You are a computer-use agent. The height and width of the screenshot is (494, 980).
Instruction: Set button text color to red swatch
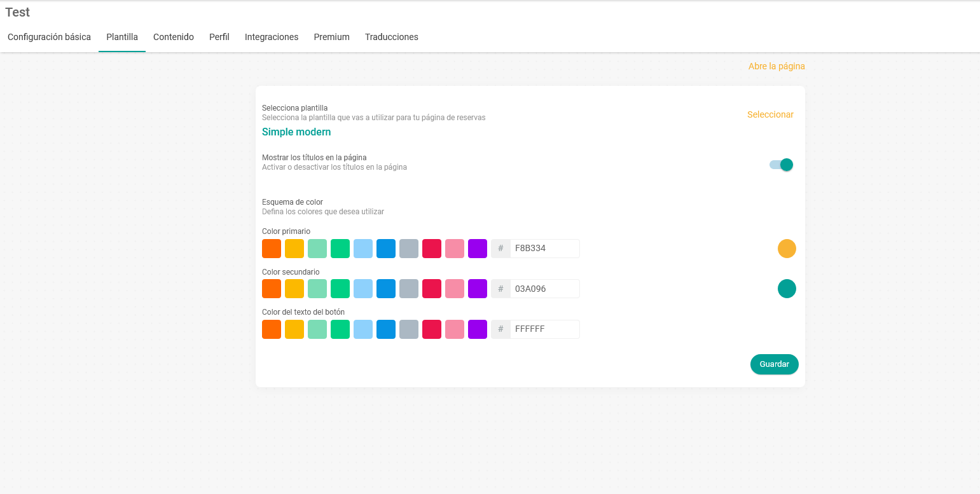(x=432, y=329)
